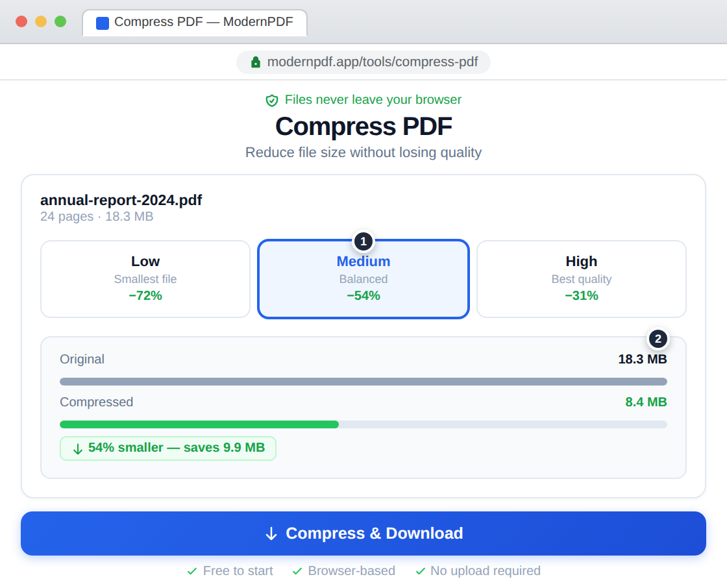Screen dimensions: 727x588
Task: Select the Low compression level
Action: pos(145,279)
